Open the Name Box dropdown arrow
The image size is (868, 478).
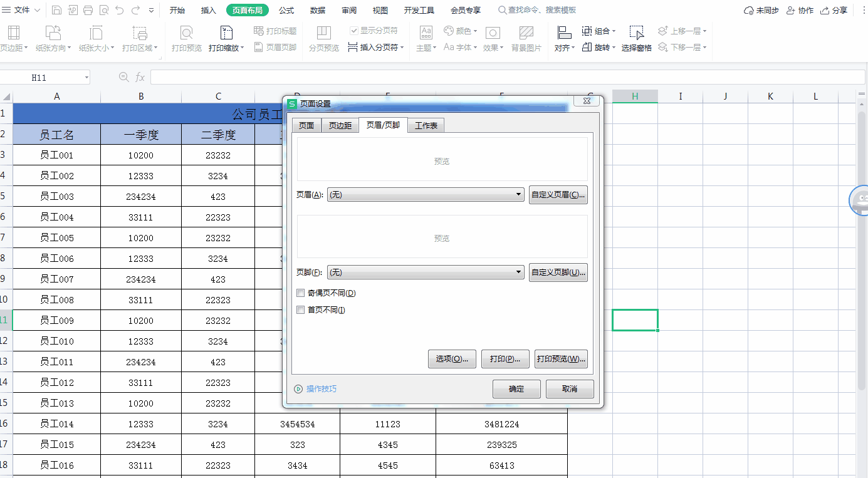coord(86,77)
